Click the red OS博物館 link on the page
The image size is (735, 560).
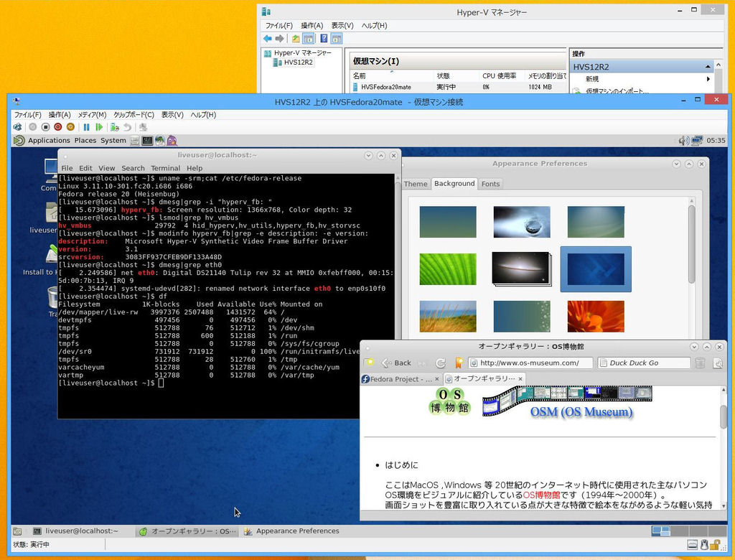[541, 495]
